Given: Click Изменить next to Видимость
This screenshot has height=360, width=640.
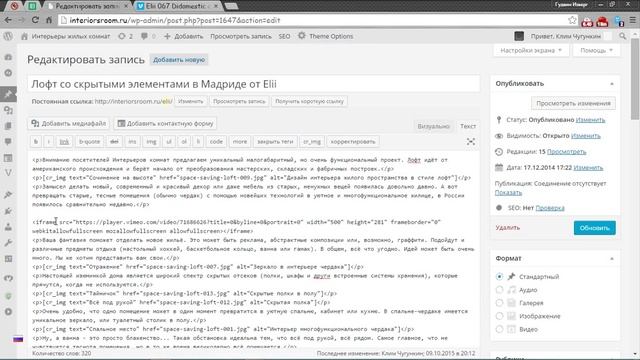Looking at the screenshot, I should [x=586, y=136].
